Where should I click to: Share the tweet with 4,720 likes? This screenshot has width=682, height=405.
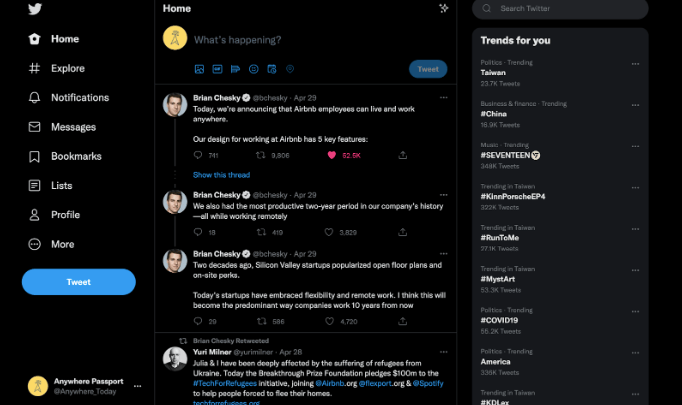403,321
